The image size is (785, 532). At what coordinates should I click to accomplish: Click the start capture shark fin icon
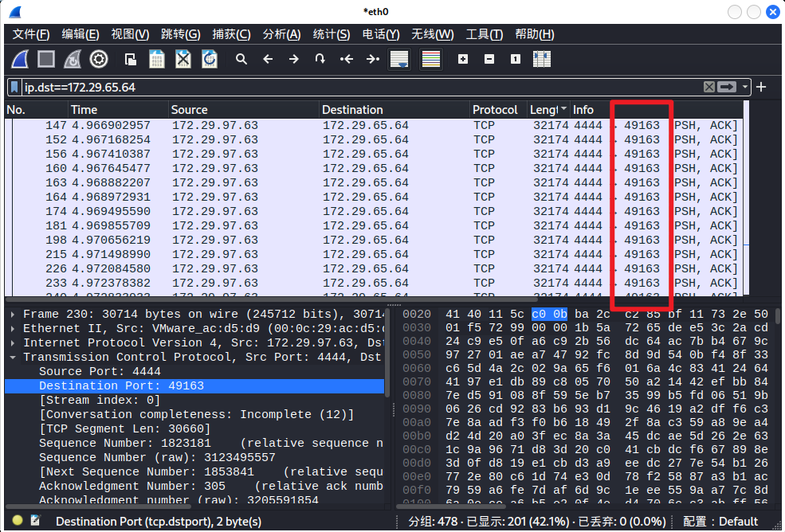(20, 59)
